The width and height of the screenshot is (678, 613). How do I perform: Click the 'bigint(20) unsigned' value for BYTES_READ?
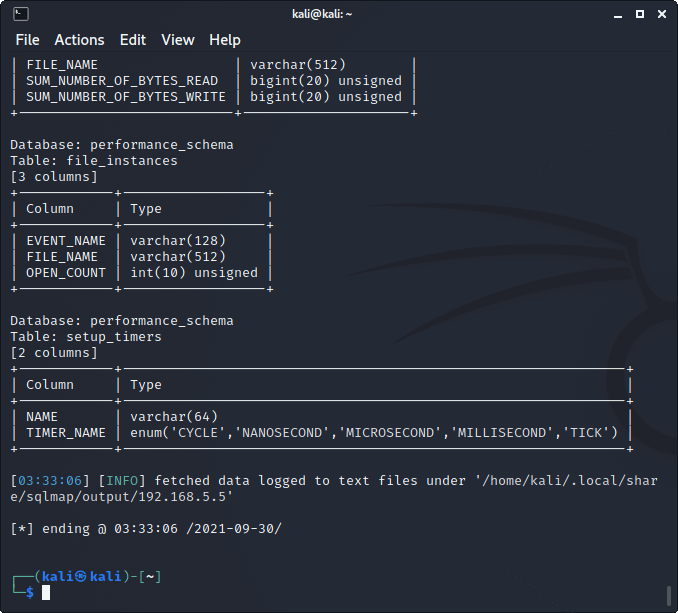(326, 81)
